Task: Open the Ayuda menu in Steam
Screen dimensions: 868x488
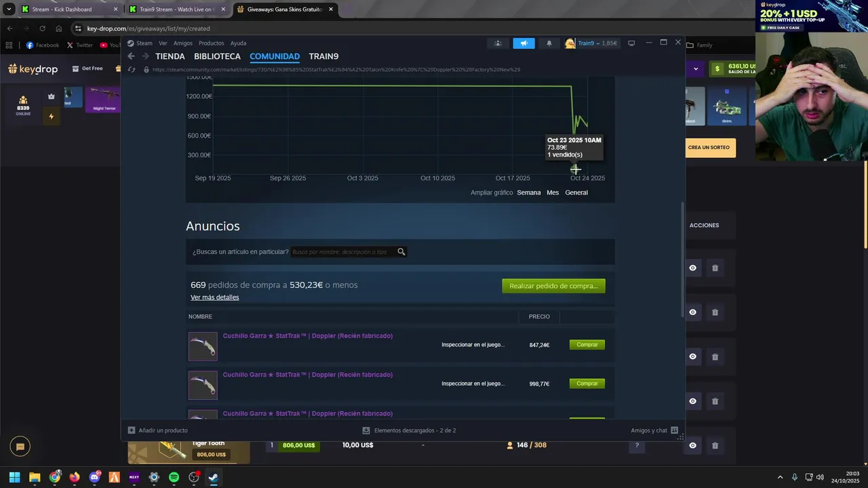Action: tap(238, 43)
